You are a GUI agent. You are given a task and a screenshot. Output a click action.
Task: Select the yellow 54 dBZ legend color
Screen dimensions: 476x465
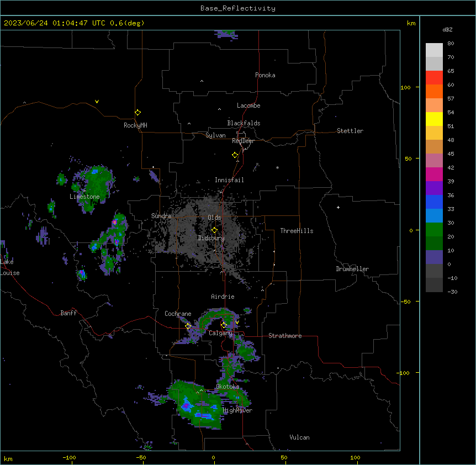[x=434, y=119]
